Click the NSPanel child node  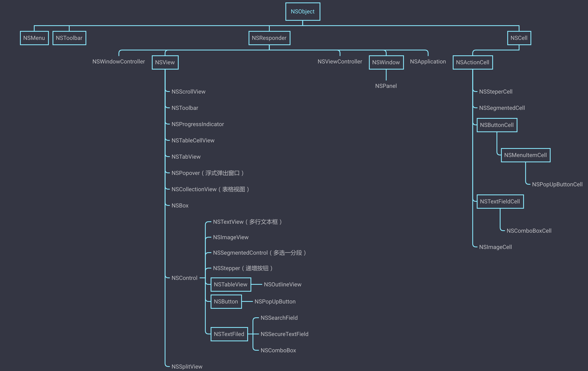(386, 86)
